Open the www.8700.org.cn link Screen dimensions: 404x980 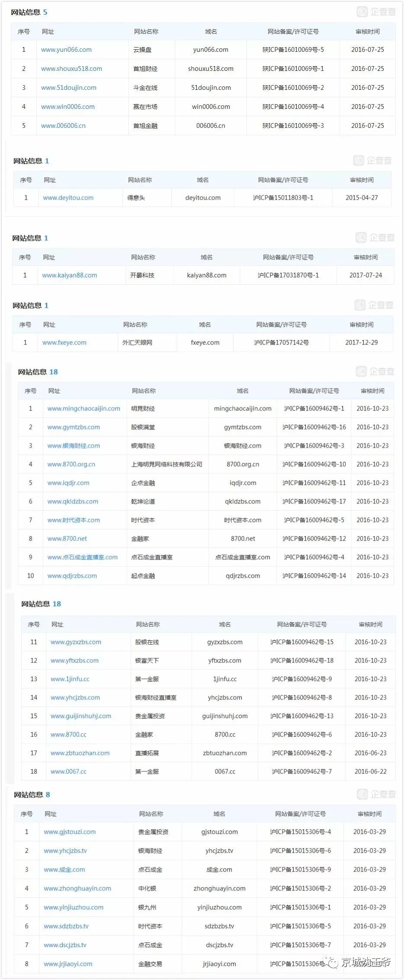click(x=71, y=465)
